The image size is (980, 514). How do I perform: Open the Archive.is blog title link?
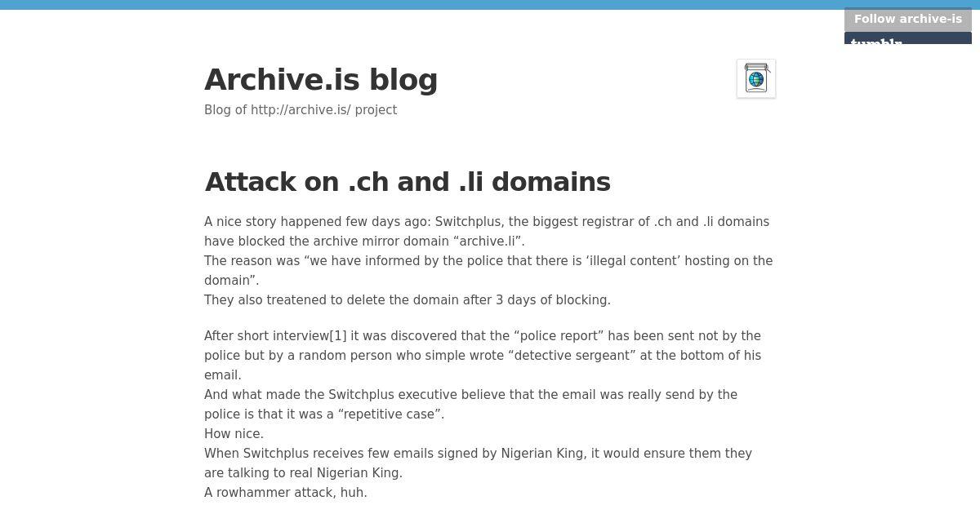321,80
